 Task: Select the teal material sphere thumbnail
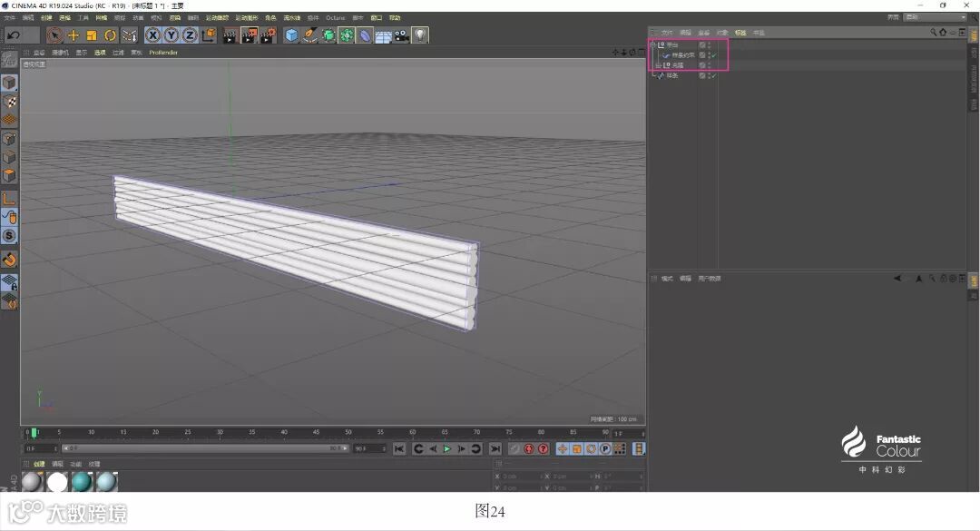[82, 482]
